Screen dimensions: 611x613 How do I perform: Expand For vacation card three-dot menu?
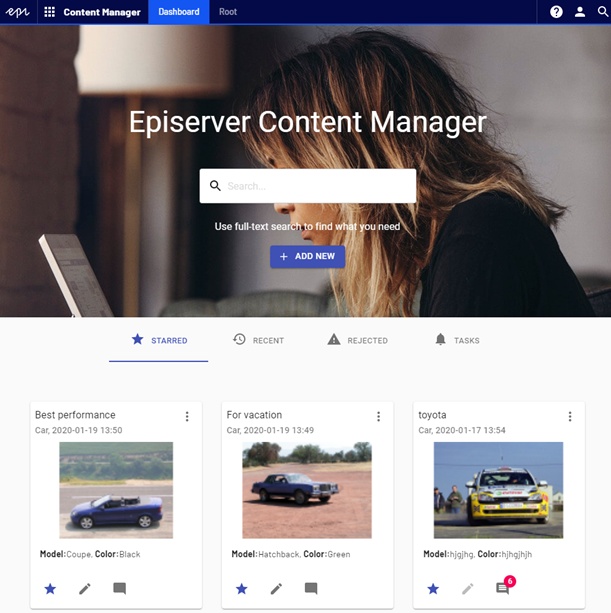click(378, 416)
